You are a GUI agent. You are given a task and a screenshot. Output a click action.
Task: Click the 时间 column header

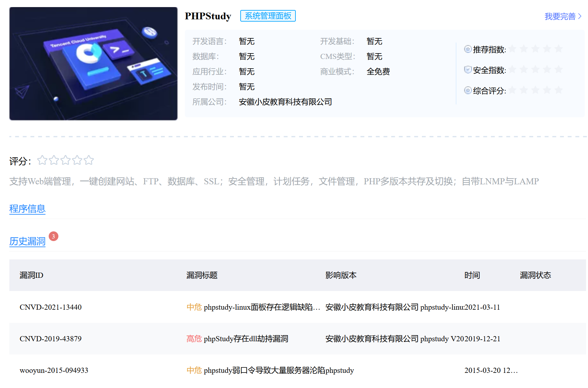coord(472,275)
